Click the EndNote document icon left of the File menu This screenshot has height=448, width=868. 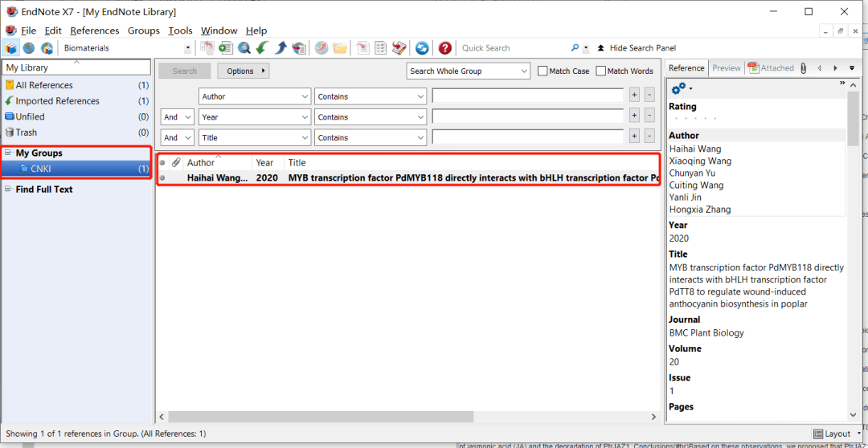click(x=10, y=31)
